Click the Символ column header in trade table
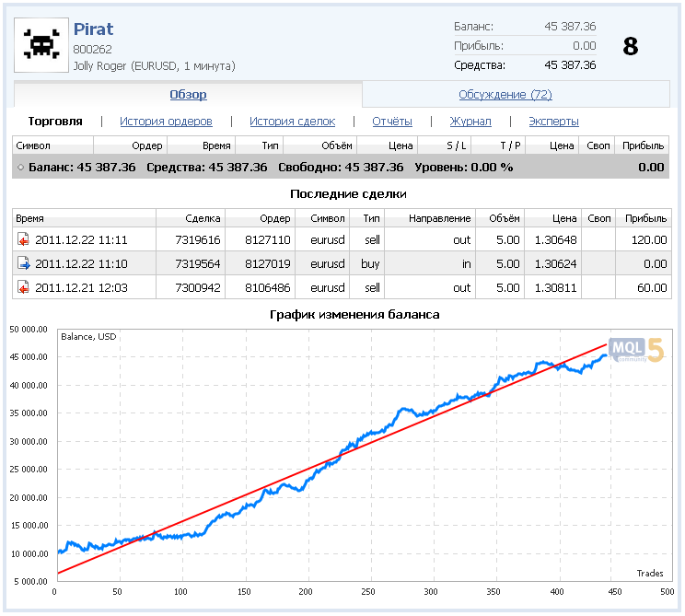 pyautogui.click(x=33, y=145)
